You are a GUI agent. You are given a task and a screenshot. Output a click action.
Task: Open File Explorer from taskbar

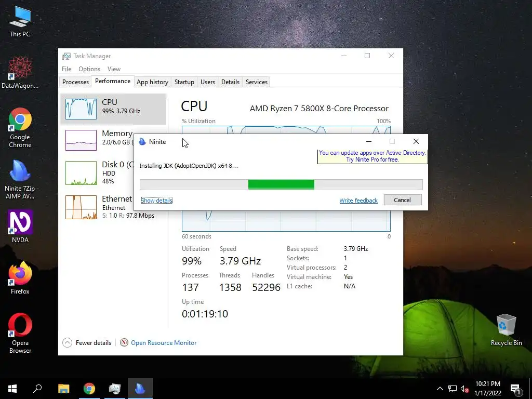point(63,389)
